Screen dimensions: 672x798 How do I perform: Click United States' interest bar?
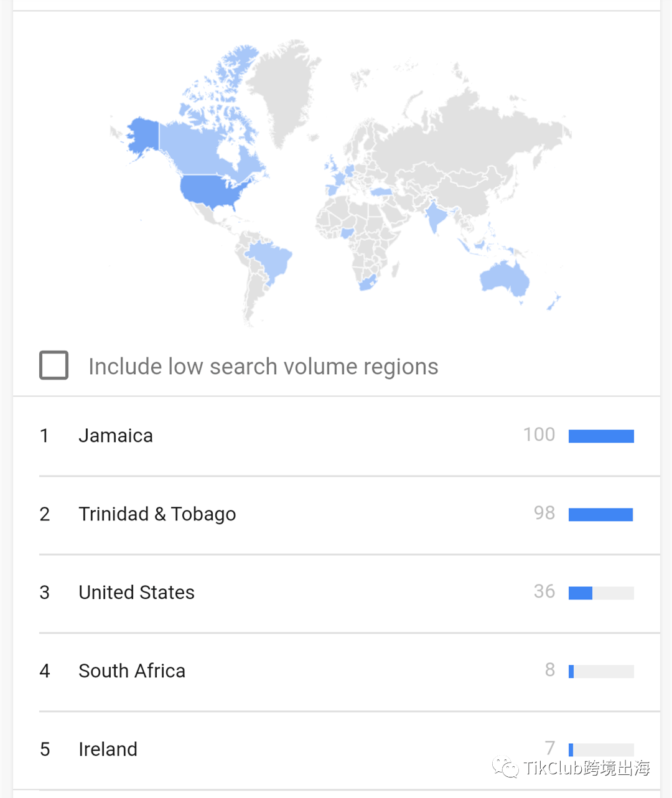click(x=601, y=593)
